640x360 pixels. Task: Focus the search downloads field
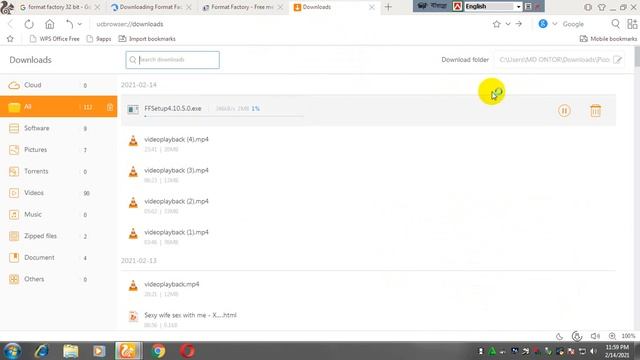173,60
